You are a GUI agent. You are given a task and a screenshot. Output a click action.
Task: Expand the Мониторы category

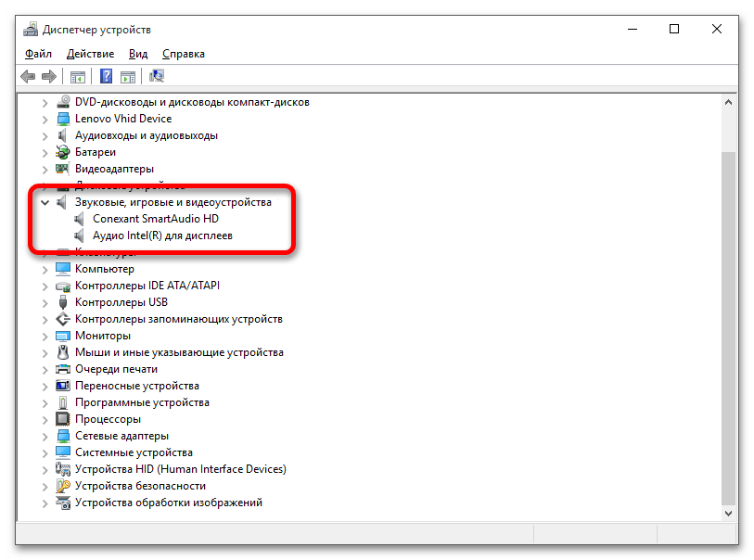coord(45,337)
